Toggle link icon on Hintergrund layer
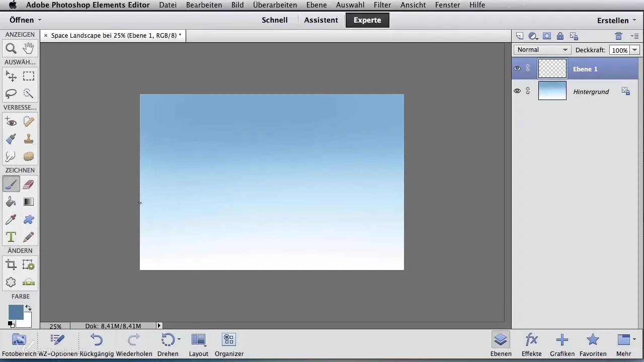 point(528,91)
